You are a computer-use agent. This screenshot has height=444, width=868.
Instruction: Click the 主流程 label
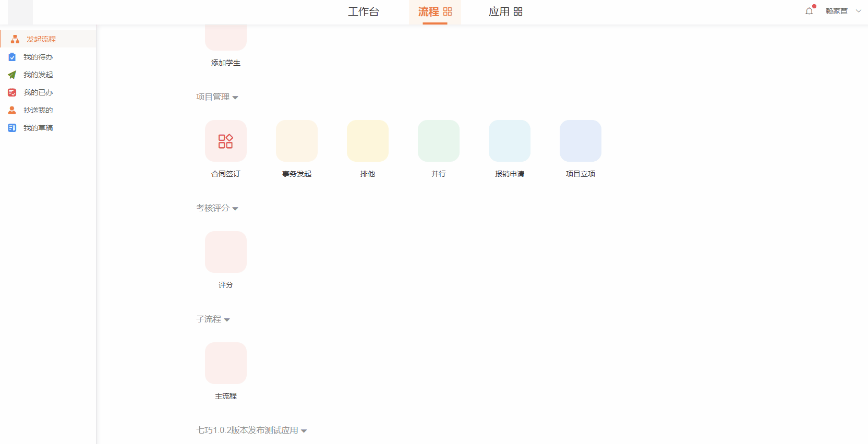226,396
